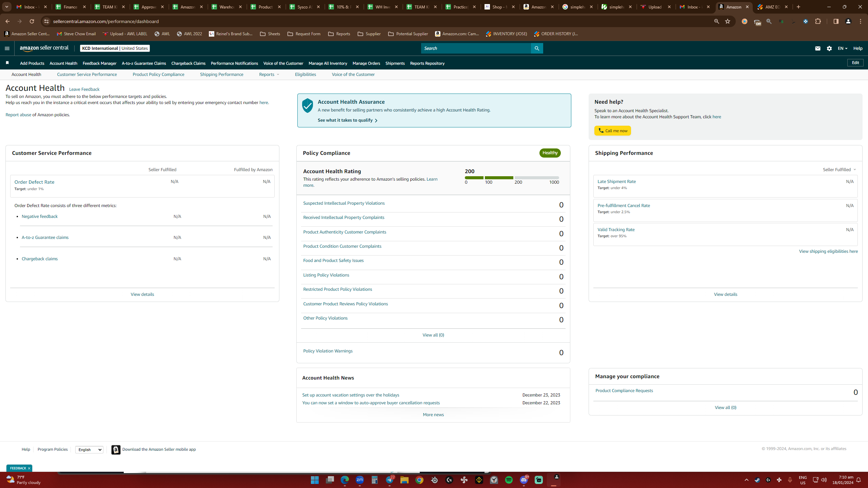Click the KCD International account switcher
The height and width of the screenshot is (488, 868).
click(x=115, y=48)
